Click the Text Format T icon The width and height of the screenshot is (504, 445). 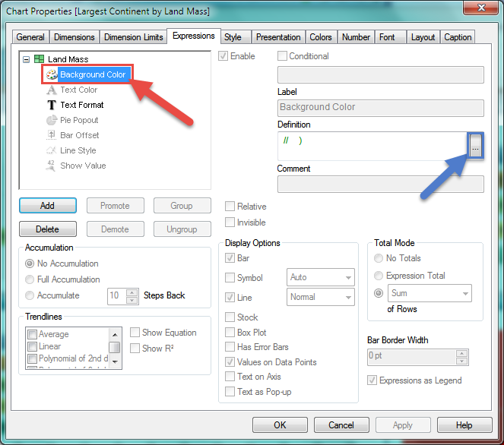(x=52, y=105)
